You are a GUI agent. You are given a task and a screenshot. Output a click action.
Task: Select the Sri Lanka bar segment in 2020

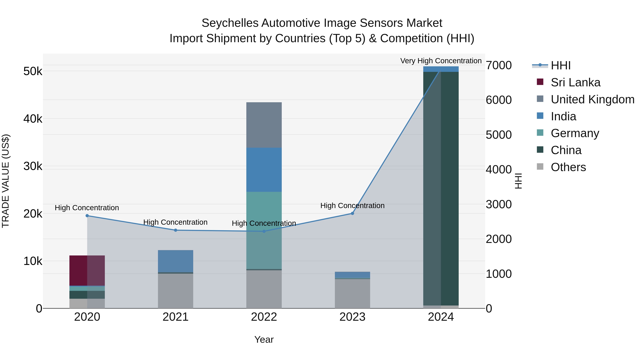coord(87,271)
